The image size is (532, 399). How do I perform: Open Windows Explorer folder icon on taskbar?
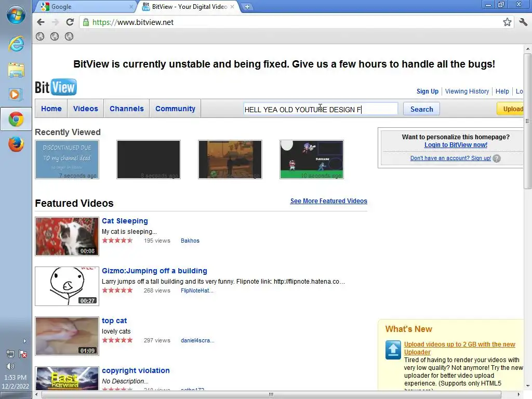pyautogui.click(x=16, y=70)
